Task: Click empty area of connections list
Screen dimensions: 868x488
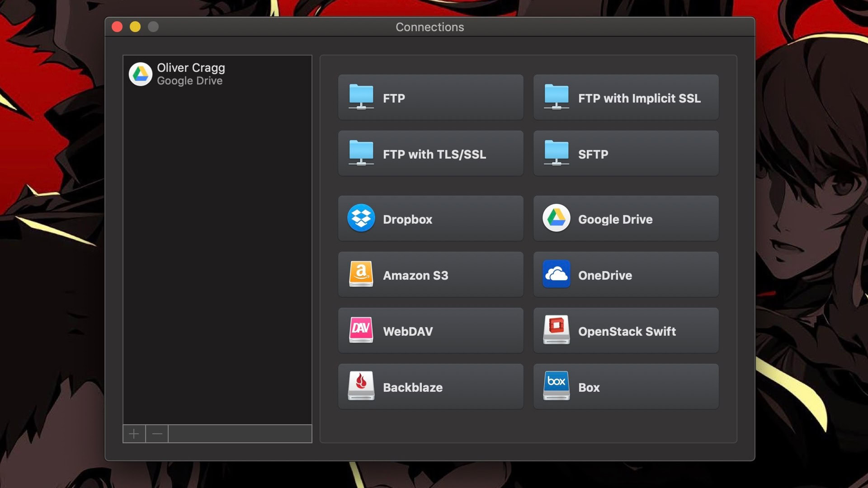Action: 217,253
